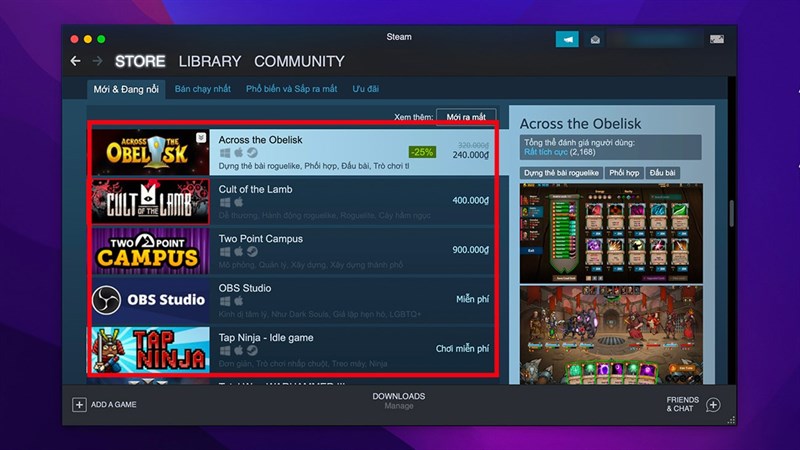Click Across the Obelisk heading in details panel
Image resolution: width=800 pixels, height=450 pixels.
[581, 123]
